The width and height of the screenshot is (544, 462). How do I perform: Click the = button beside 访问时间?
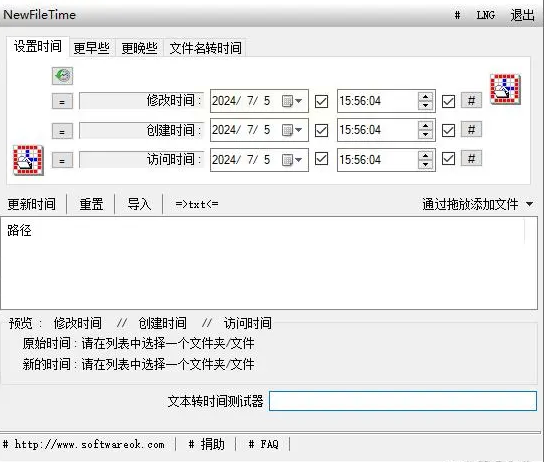[x=62, y=160]
